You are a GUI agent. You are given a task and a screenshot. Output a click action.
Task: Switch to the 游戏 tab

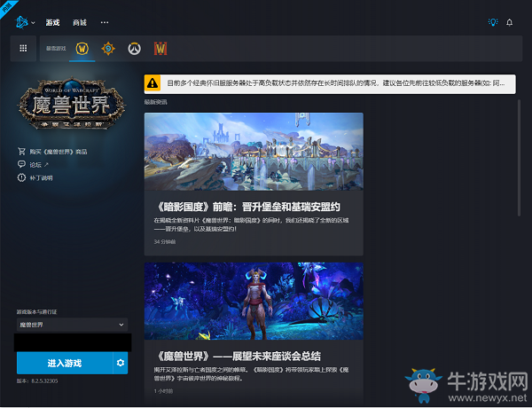pyautogui.click(x=52, y=22)
